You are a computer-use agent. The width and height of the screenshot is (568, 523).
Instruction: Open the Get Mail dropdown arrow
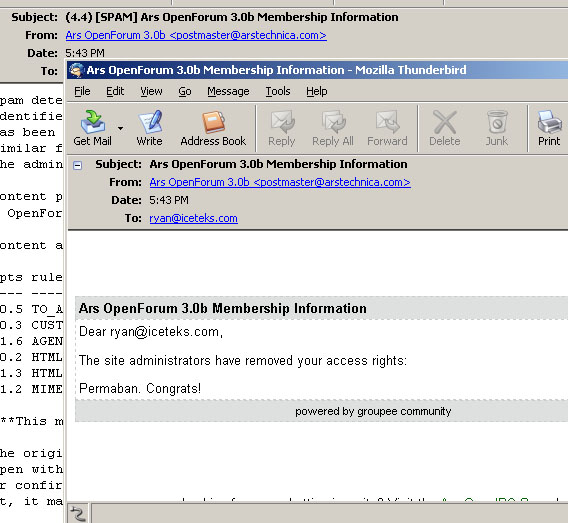[x=120, y=128]
